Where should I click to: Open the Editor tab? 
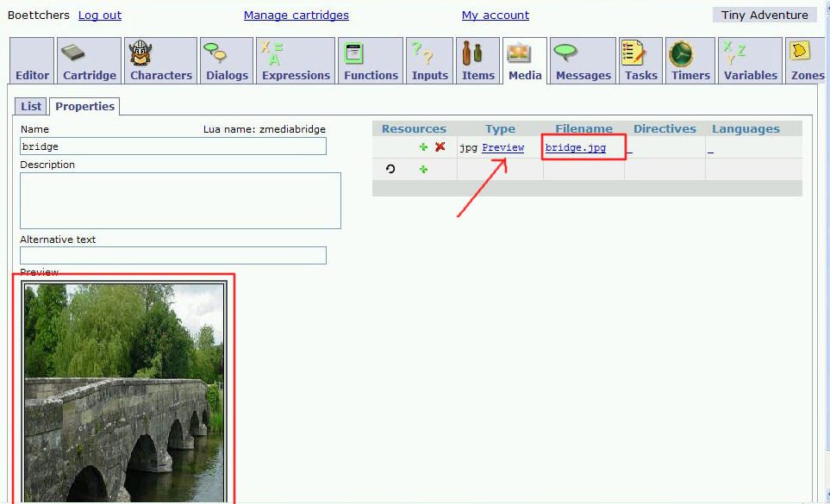click(32, 60)
